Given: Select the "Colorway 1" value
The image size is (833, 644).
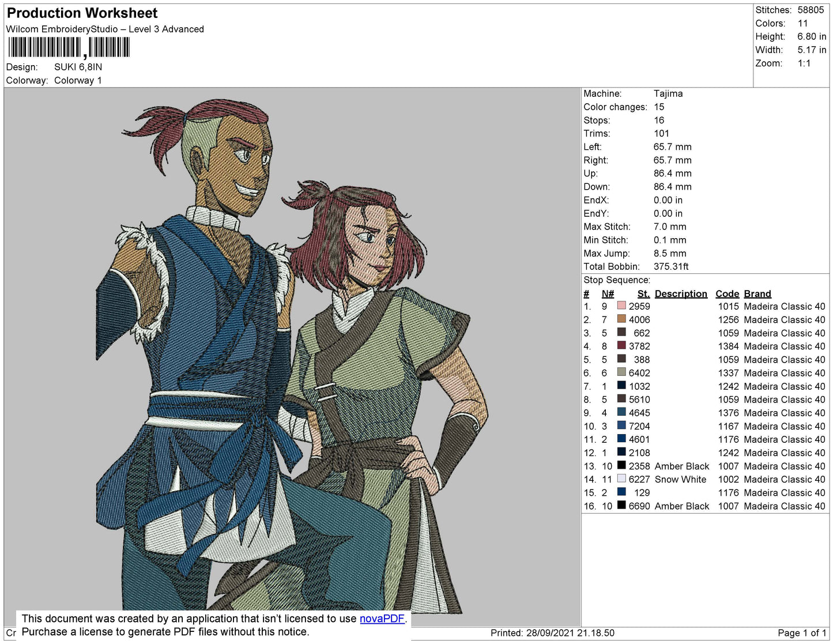Looking at the screenshot, I should pyautogui.click(x=78, y=80).
